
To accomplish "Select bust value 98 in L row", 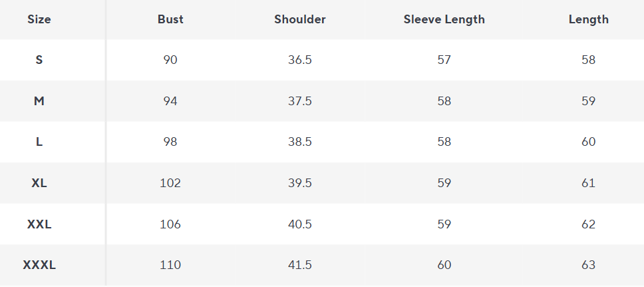I will (x=170, y=142).
